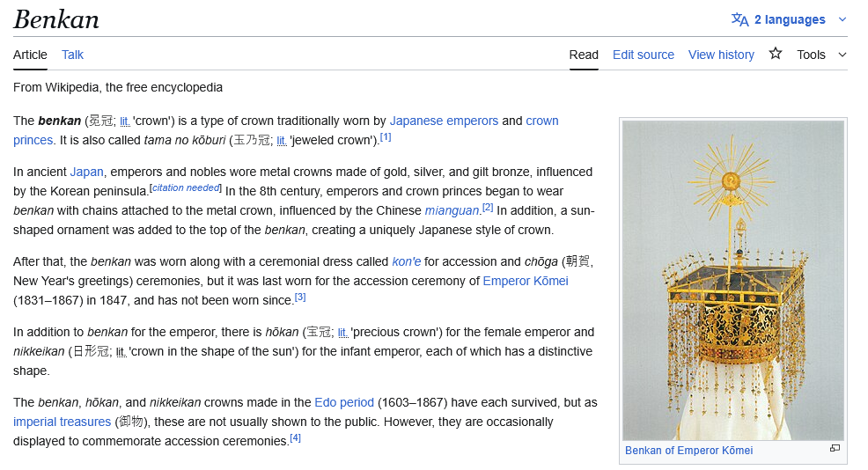Open the Edo period link
Viewport: 868px width, 470px height.
344,402
